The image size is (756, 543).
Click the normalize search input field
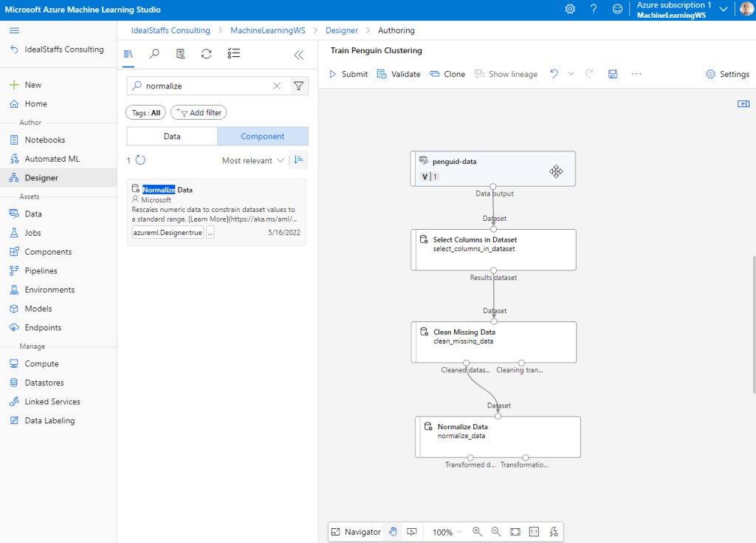(x=207, y=86)
